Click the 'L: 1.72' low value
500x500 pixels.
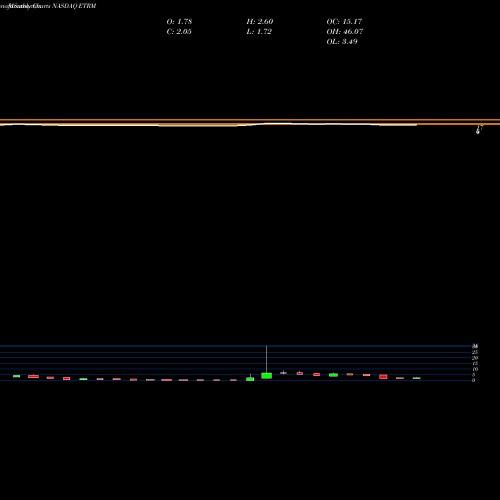tap(259, 32)
